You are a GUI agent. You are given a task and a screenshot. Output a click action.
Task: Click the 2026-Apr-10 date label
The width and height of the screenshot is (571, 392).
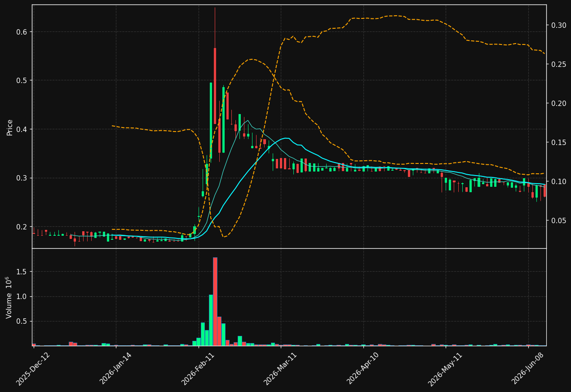click(363, 369)
